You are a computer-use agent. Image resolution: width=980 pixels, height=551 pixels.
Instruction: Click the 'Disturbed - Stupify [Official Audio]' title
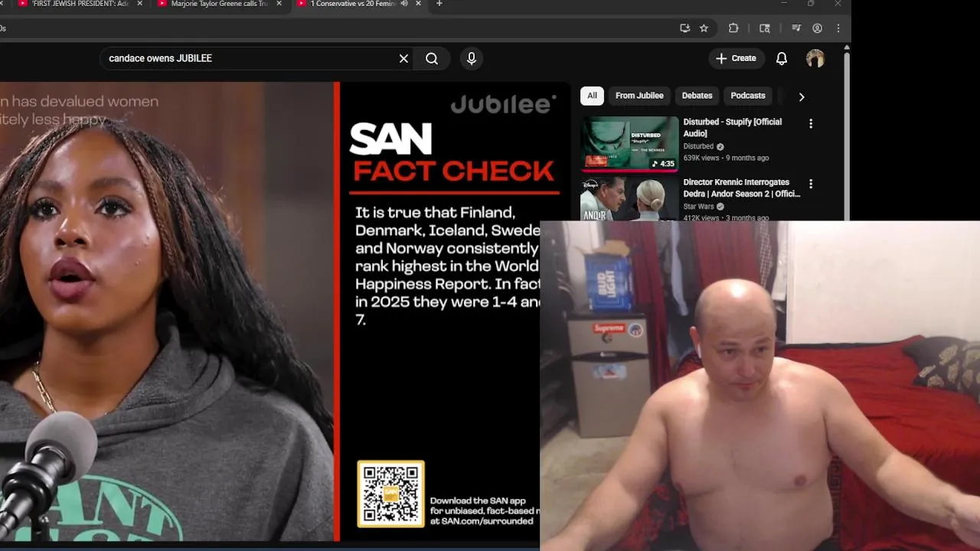[x=733, y=128]
